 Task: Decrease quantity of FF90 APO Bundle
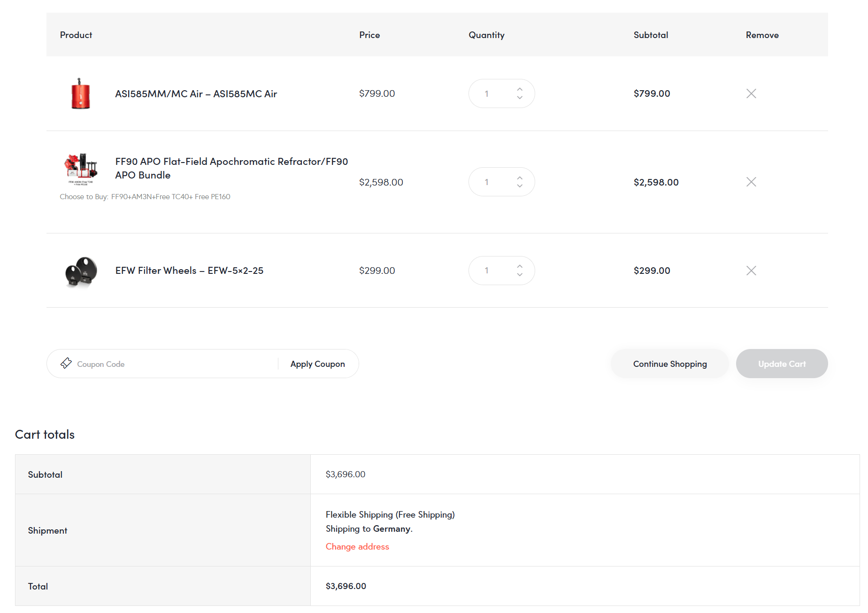(520, 186)
